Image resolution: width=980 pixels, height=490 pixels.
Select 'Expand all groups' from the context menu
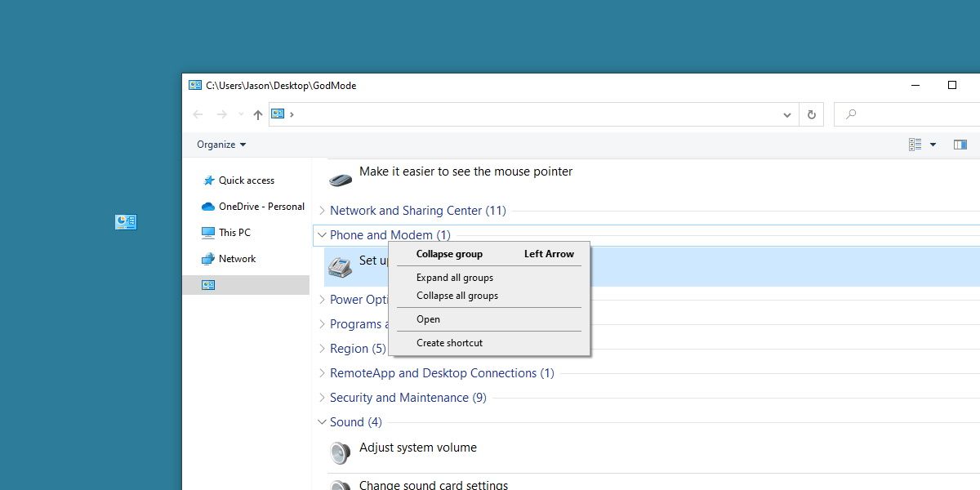tap(454, 277)
